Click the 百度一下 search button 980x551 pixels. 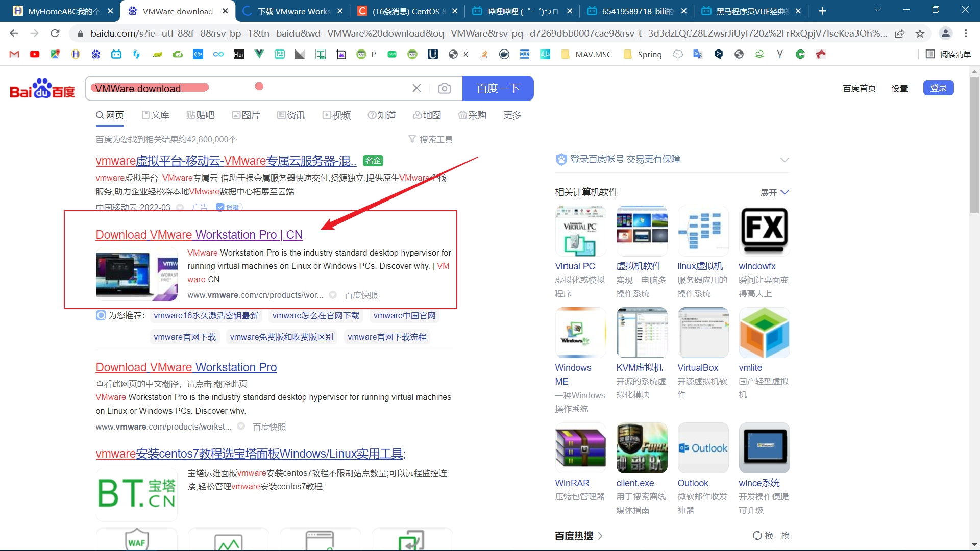(498, 88)
